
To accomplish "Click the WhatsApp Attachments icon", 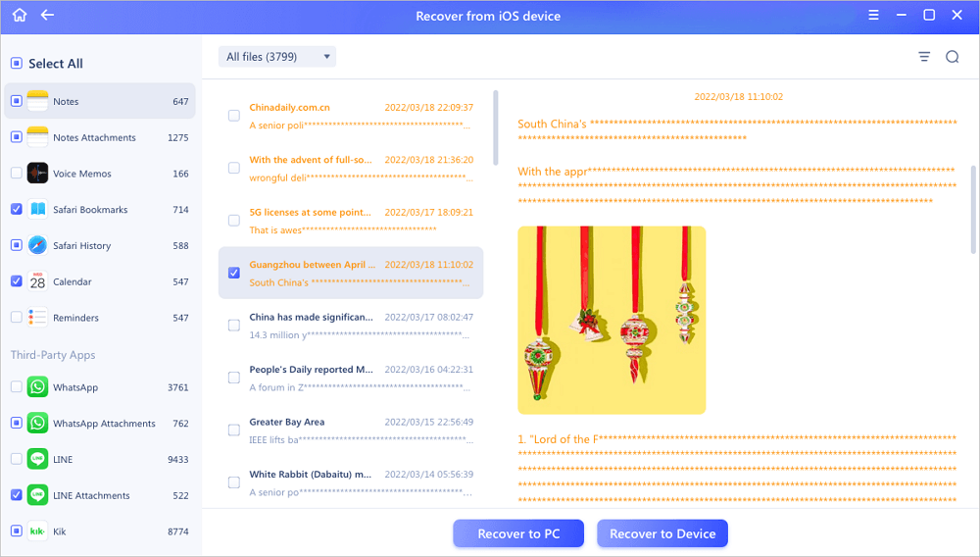I will coord(37,424).
